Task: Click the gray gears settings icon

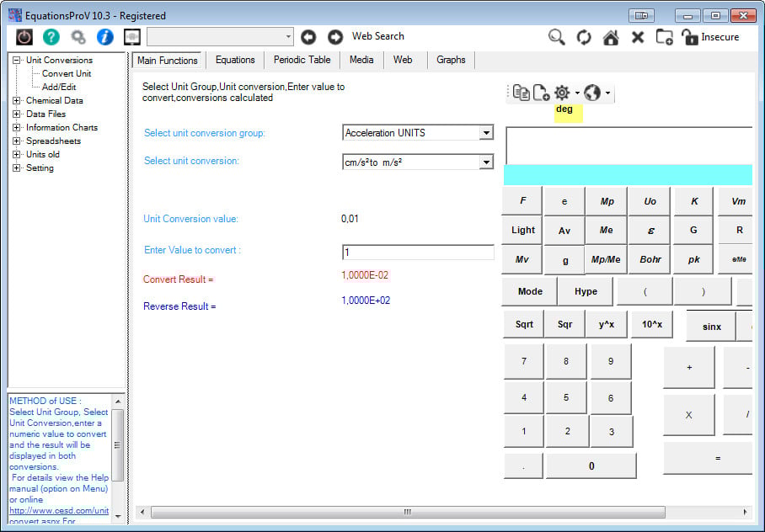Action: pos(78,37)
